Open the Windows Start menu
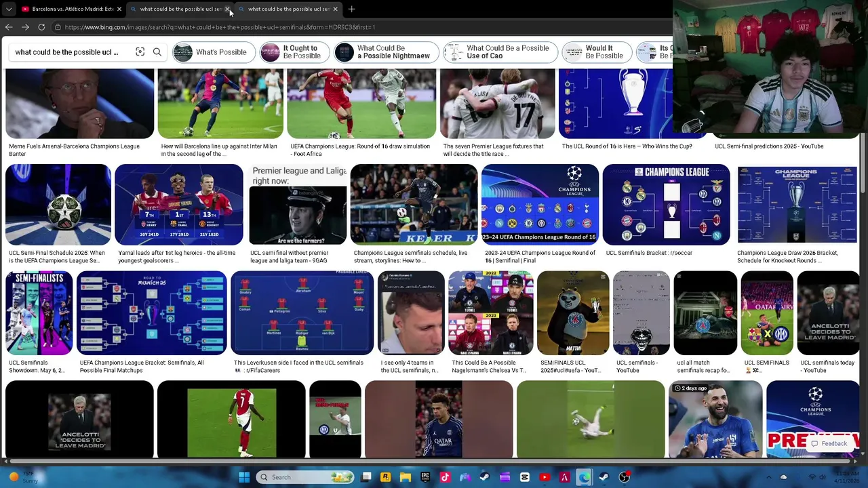This screenshot has height=488, width=868. tap(244, 477)
